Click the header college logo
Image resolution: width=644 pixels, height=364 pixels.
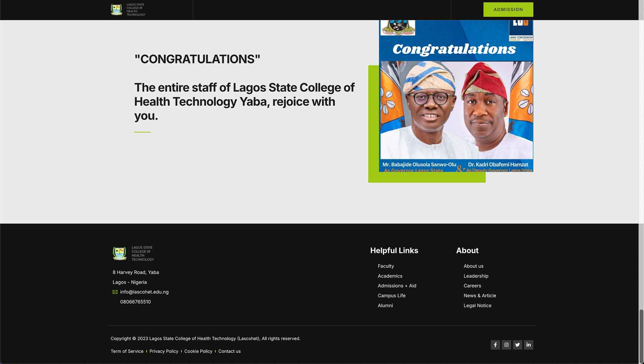[x=128, y=9]
